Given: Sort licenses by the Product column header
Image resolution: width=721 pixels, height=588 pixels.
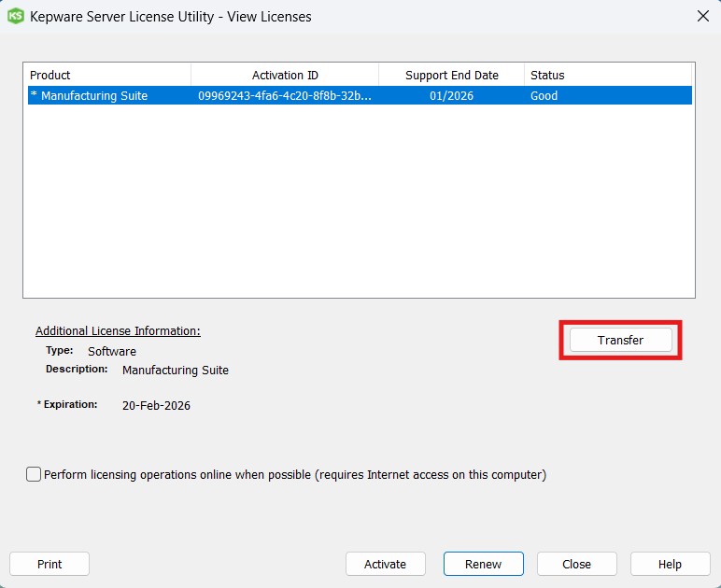Looking at the screenshot, I should pyautogui.click(x=108, y=75).
